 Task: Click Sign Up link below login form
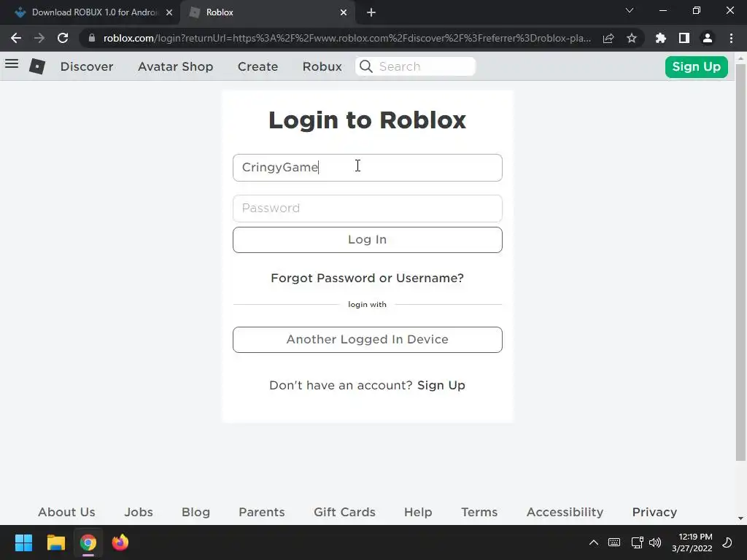click(441, 385)
